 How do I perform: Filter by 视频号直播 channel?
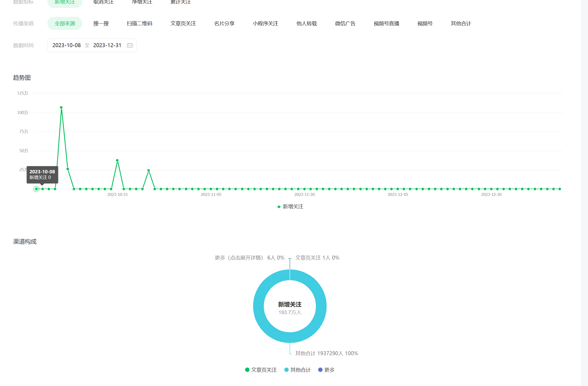(x=386, y=24)
